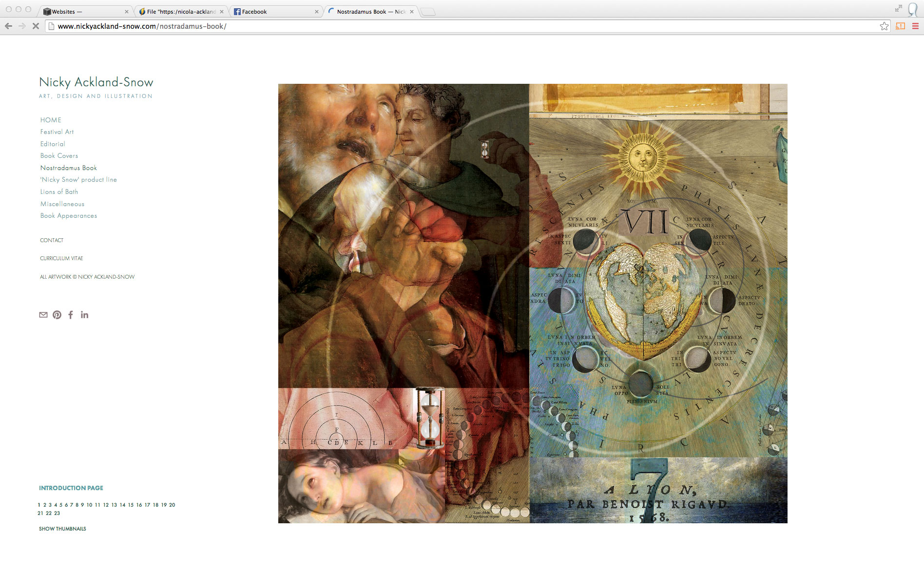924x572 pixels.
Task: Open the CURRICULUM VITAE page
Action: 61,258
